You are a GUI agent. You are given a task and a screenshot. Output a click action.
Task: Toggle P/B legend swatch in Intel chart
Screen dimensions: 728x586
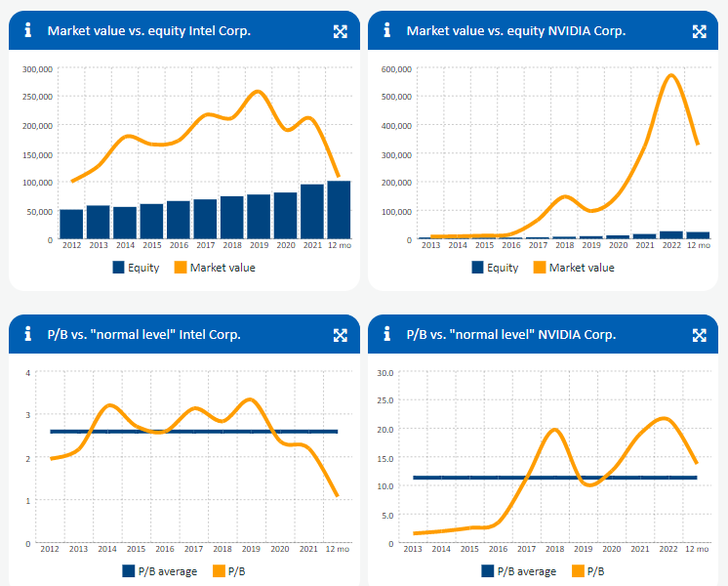point(219,571)
